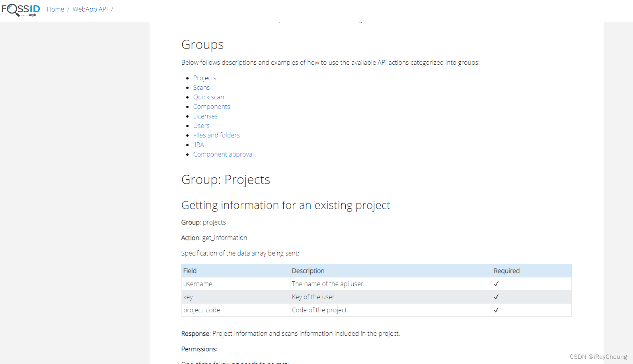Click the Group: Projects heading
Image resolution: width=633 pixels, height=364 pixels.
(226, 180)
